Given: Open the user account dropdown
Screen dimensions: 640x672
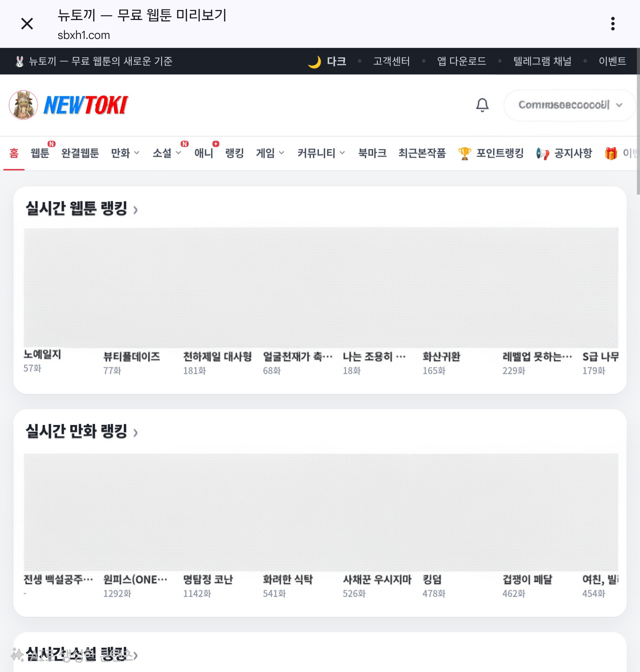Looking at the screenshot, I should 570,105.
